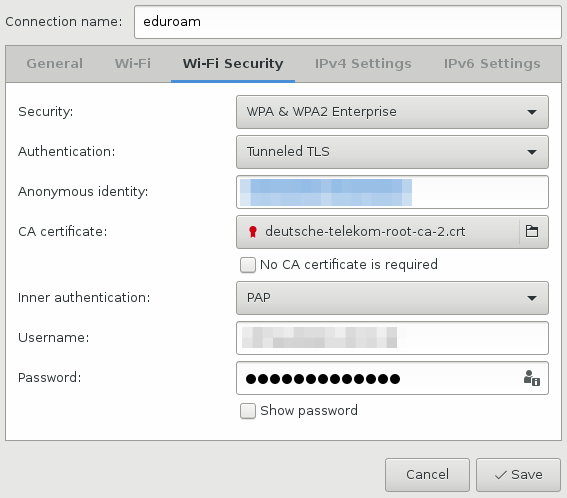Image resolution: width=567 pixels, height=498 pixels.
Task: Click the checkmark icon on Save
Action: [x=501, y=475]
